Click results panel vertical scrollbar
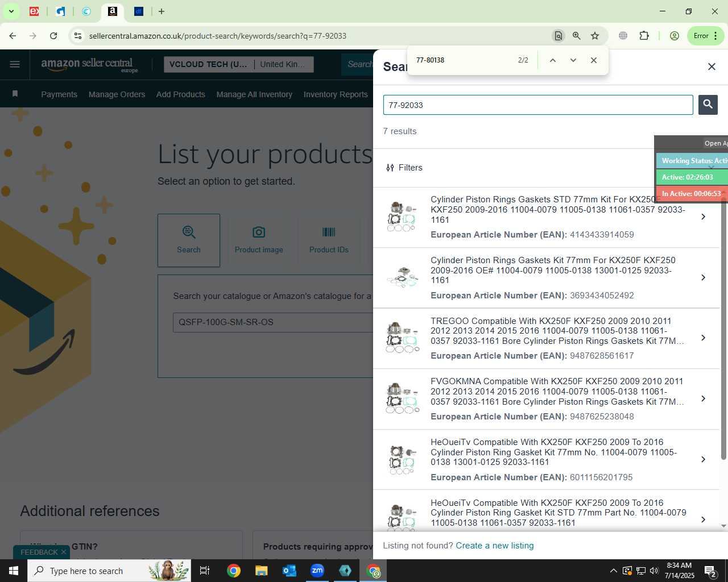The image size is (728, 582). click(723, 330)
